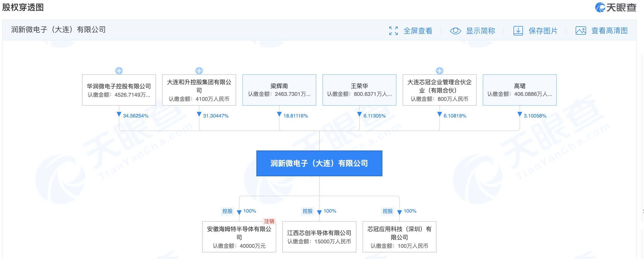Expand partners of 大连芯冠企业管理合伙企业

point(439,71)
